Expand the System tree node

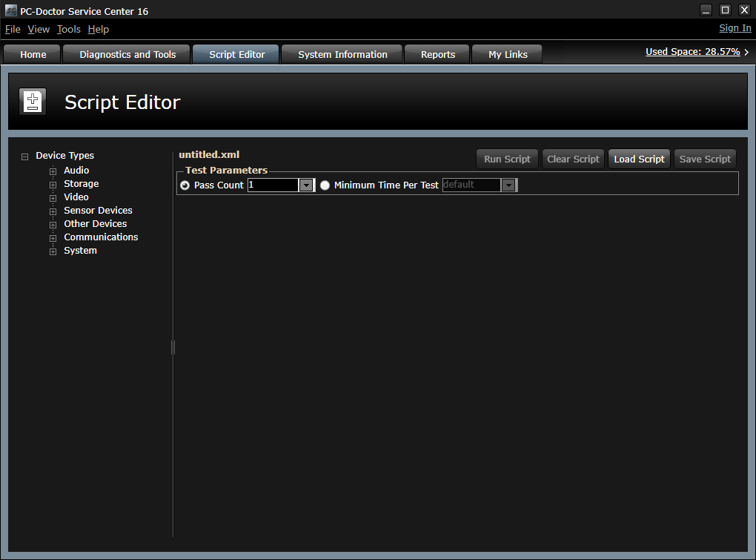point(53,251)
